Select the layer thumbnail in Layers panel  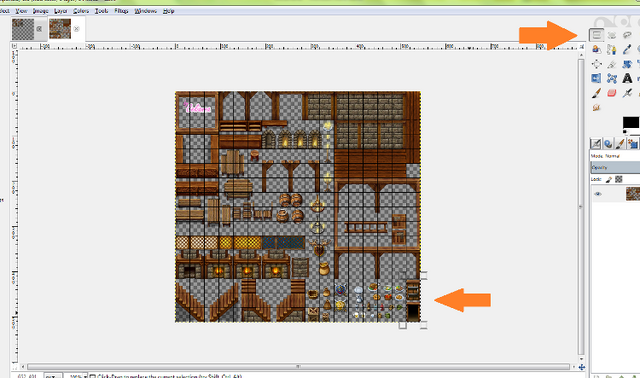[633, 194]
